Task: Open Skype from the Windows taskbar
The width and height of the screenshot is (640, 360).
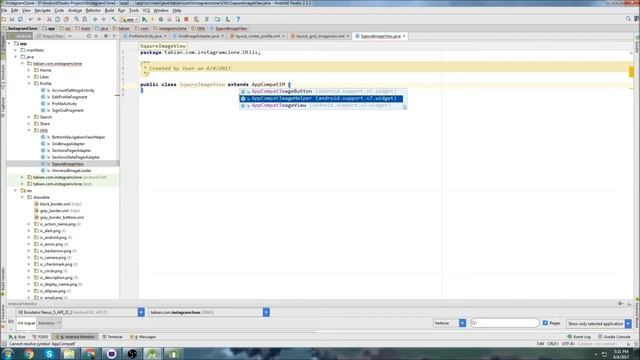Action: [x=49, y=354]
